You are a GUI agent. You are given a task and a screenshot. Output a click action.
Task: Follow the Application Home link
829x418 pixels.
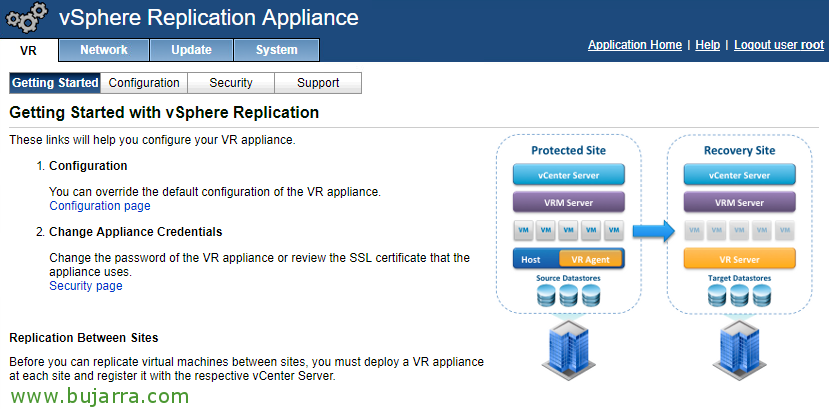(634, 45)
